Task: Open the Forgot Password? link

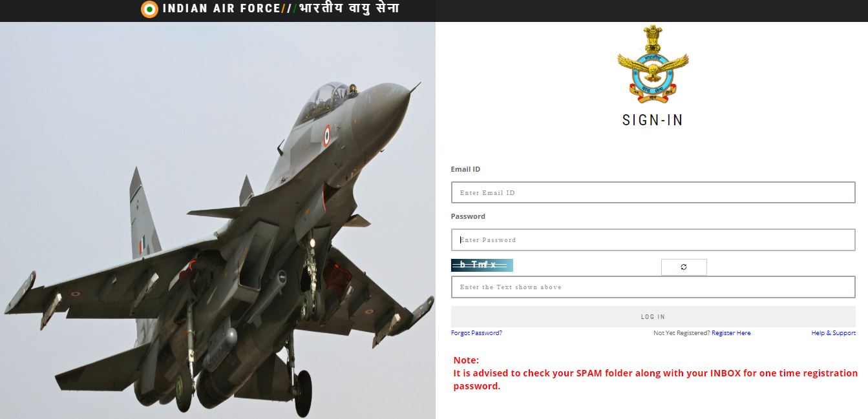Action: (x=476, y=333)
